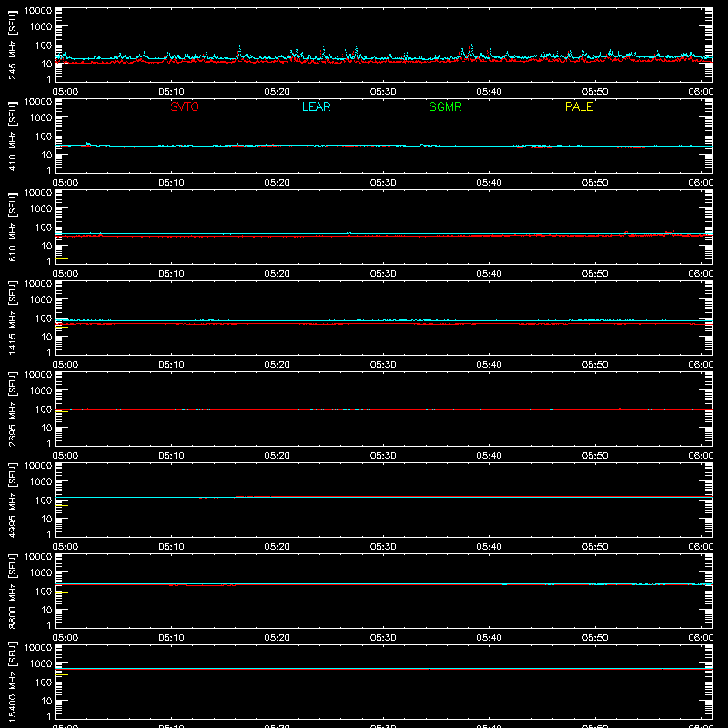This screenshot has height=728, width=728.
Task: Click 05:40 time label under 1415 MHz panel
Action: point(489,365)
